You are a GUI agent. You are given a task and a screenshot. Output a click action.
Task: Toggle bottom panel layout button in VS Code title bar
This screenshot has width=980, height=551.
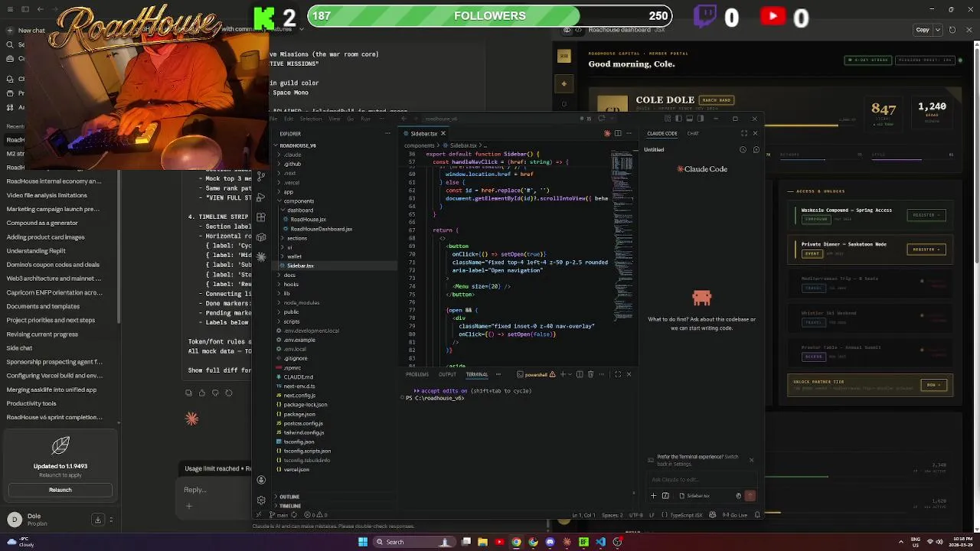coord(690,119)
